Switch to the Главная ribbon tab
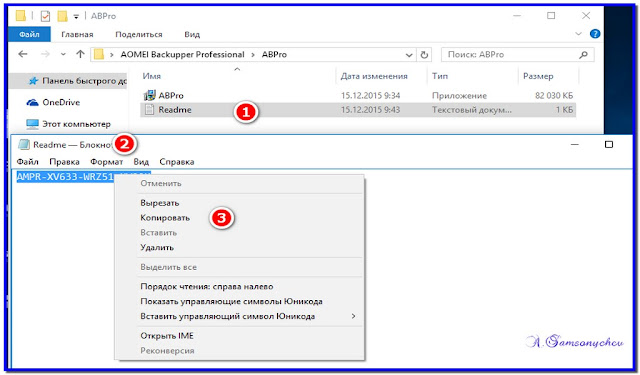The height and width of the screenshot is (375, 640). point(77,34)
